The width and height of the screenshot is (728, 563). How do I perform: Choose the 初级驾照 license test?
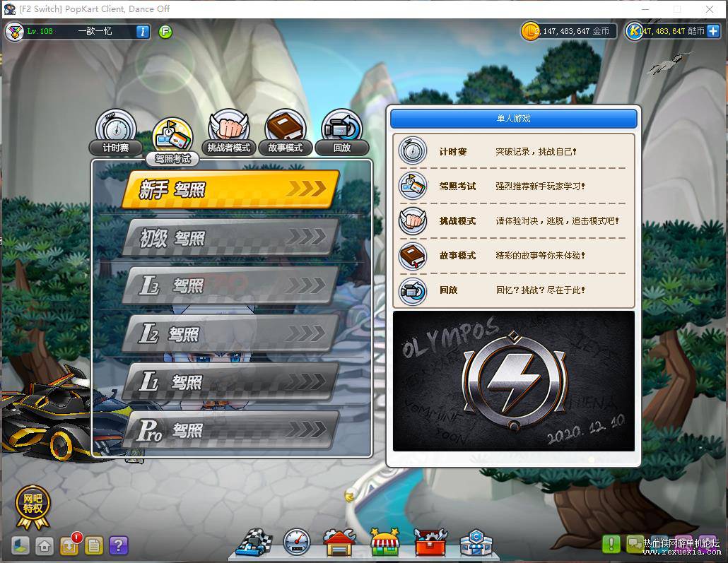pyautogui.click(x=230, y=237)
